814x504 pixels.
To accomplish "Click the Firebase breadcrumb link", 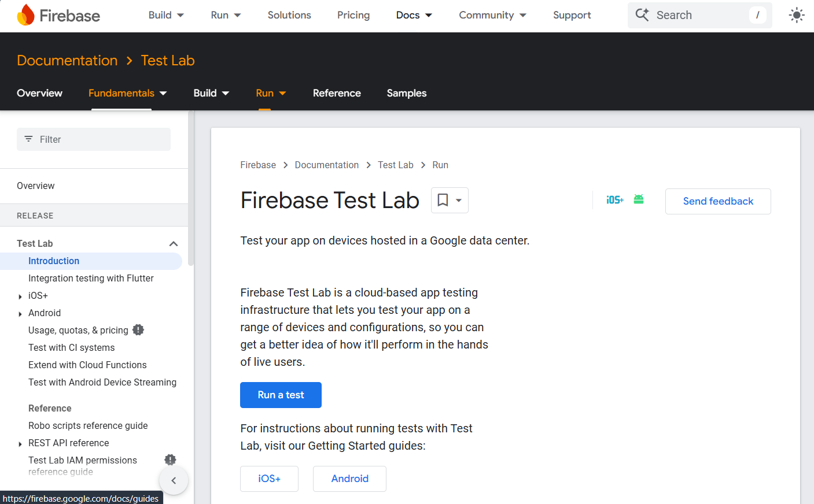I will (x=258, y=165).
